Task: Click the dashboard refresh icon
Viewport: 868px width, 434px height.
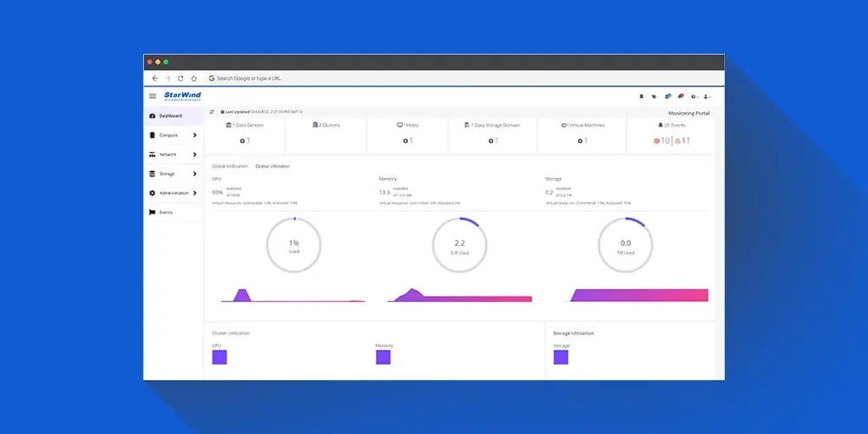Action: pyautogui.click(x=212, y=112)
